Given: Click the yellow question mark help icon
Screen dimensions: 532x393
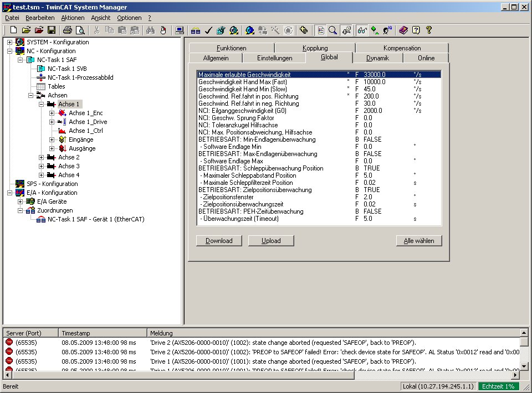Looking at the screenshot, I should (429, 30).
